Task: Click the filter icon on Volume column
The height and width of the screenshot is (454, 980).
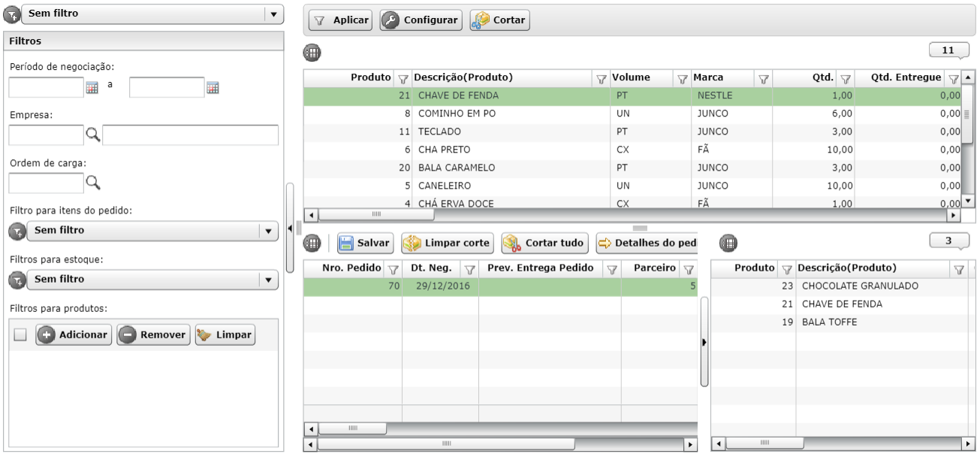Action: pyautogui.click(x=682, y=78)
